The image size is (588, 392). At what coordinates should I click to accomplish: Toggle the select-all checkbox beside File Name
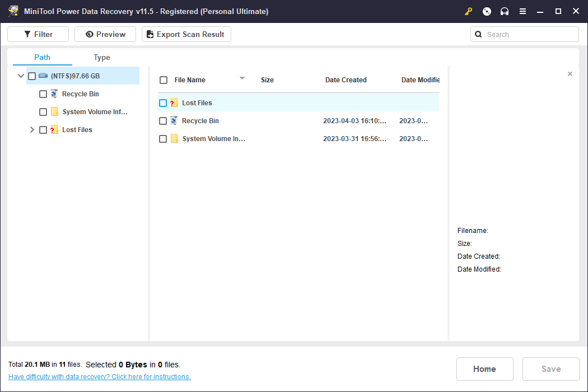point(164,80)
